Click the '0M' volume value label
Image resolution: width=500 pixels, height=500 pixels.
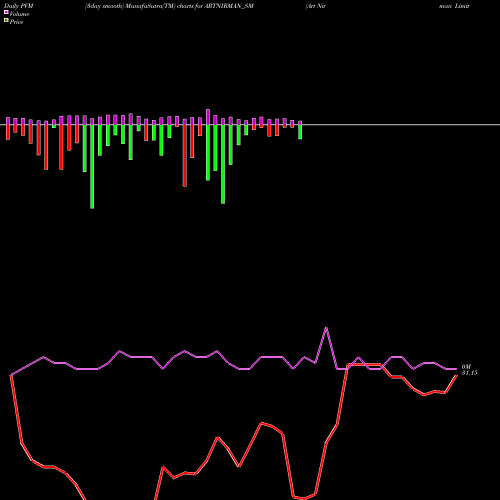pyautogui.click(x=466, y=367)
